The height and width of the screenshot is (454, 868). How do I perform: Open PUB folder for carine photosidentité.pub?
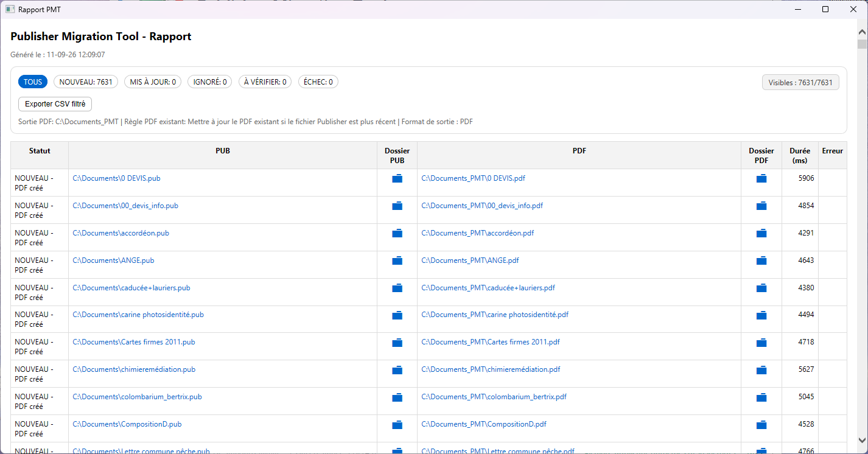click(397, 315)
